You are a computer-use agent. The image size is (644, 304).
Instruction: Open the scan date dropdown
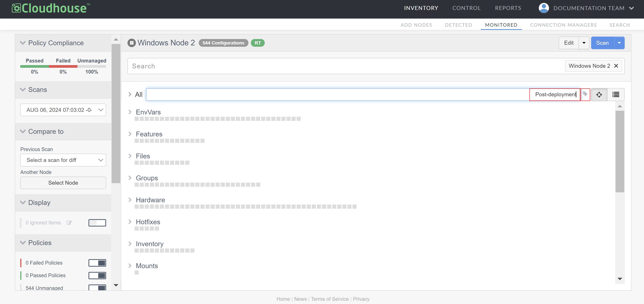(x=63, y=110)
